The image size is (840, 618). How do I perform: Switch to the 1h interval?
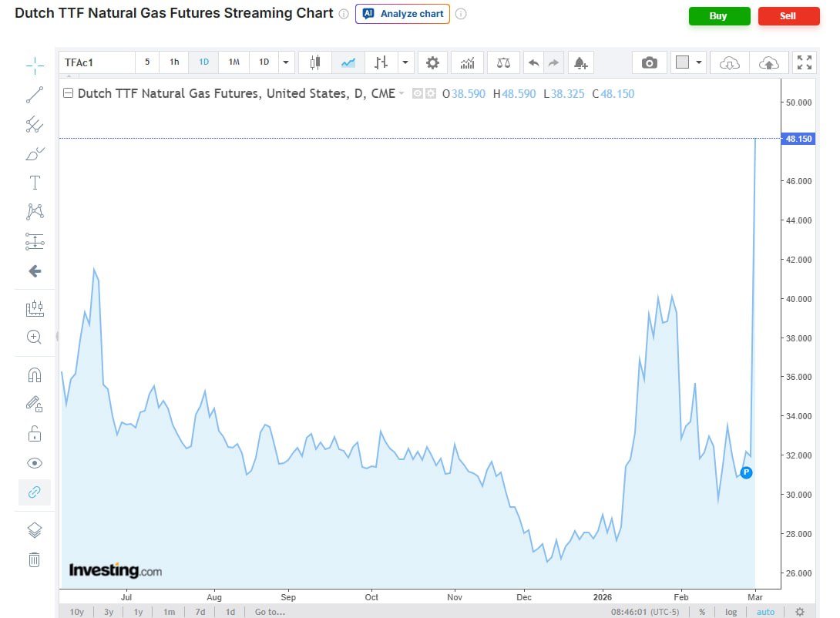coord(175,62)
